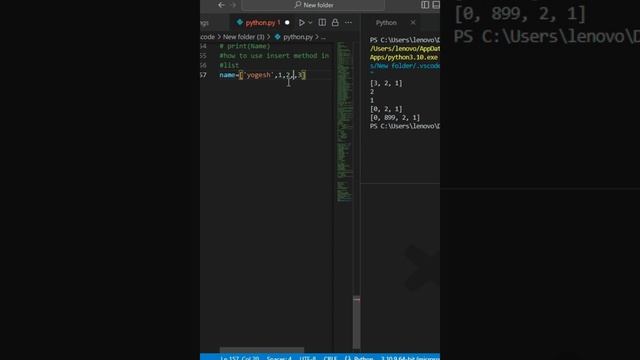Go forward with the right arrow
The image size is (640, 360).
point(233,5)
